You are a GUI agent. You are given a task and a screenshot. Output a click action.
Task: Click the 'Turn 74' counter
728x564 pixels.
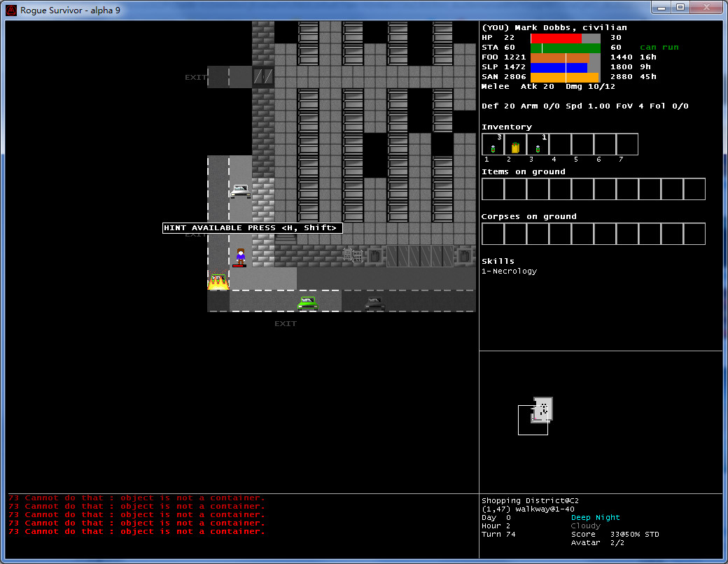pos(498,534)
